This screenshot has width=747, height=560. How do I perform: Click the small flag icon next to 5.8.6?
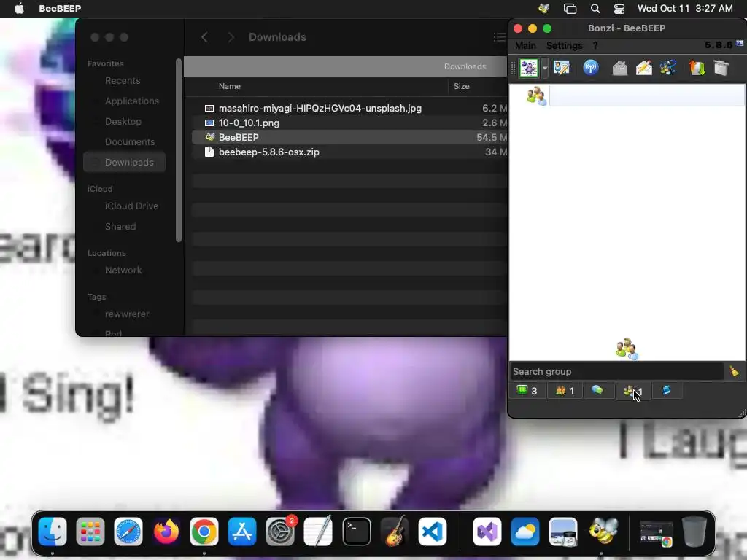740,43
